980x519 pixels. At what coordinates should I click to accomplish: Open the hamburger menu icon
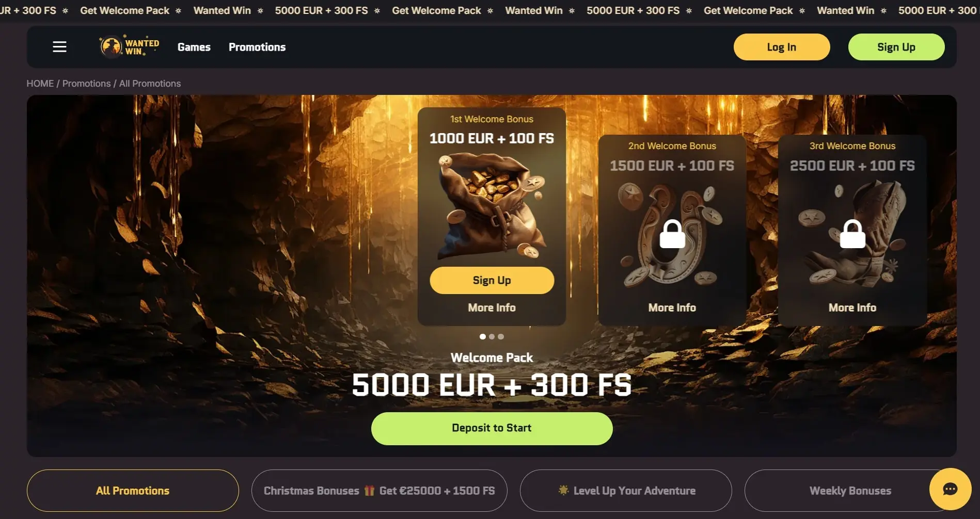click(59, 47)
